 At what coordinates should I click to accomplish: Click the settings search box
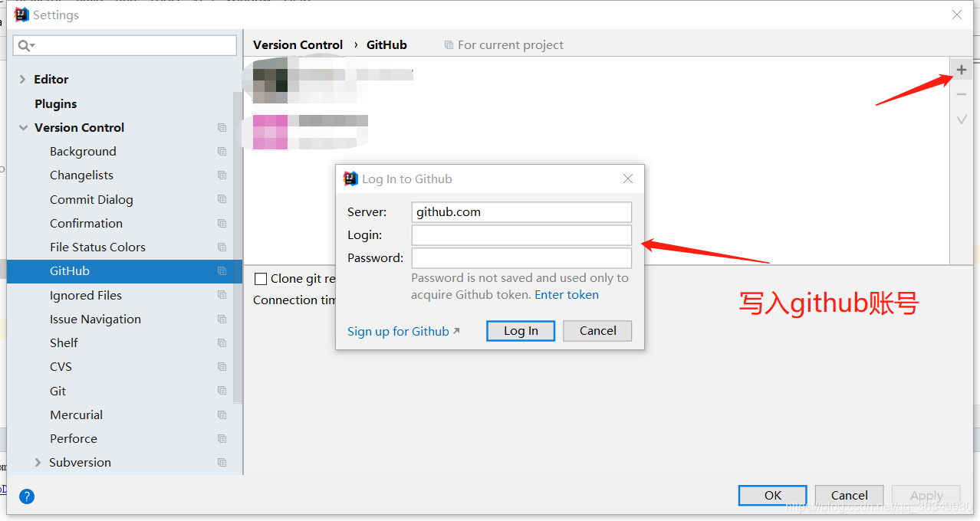(x=125, y=46)
